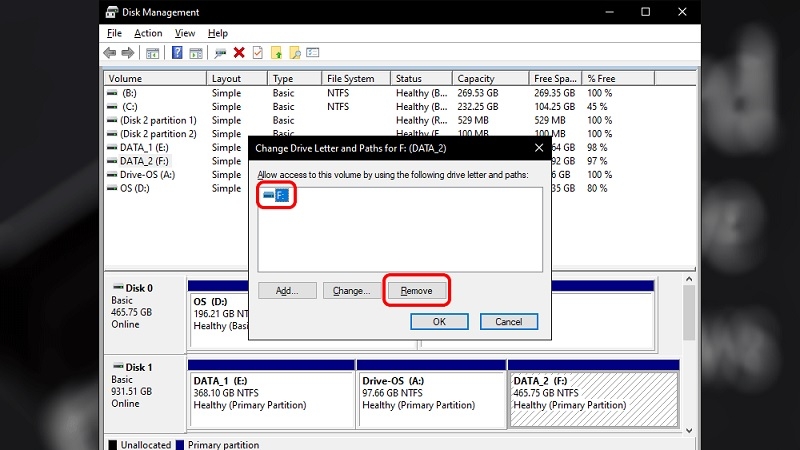
Task: Open the Help menu
Action: point(217,33)
